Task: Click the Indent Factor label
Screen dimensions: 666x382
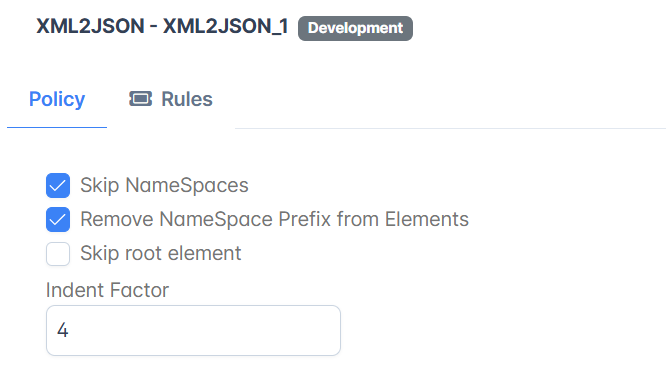Action: click(107, 290)
